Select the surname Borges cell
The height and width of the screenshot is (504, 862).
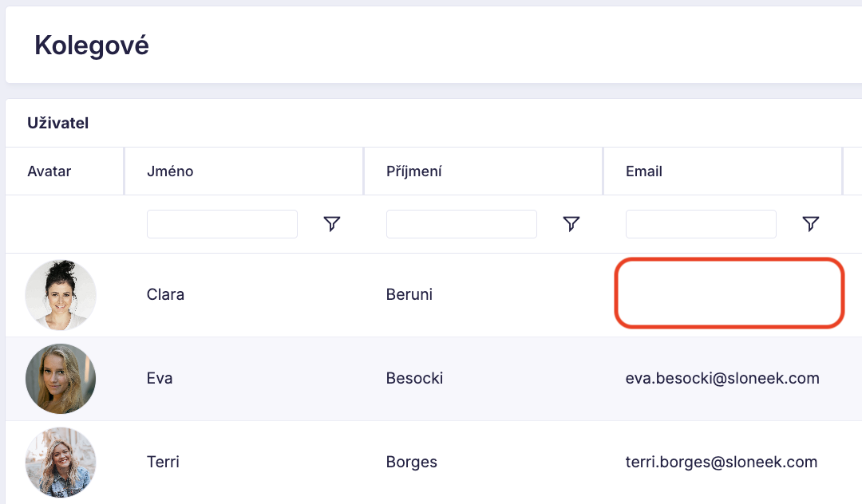tap(412, 463)
